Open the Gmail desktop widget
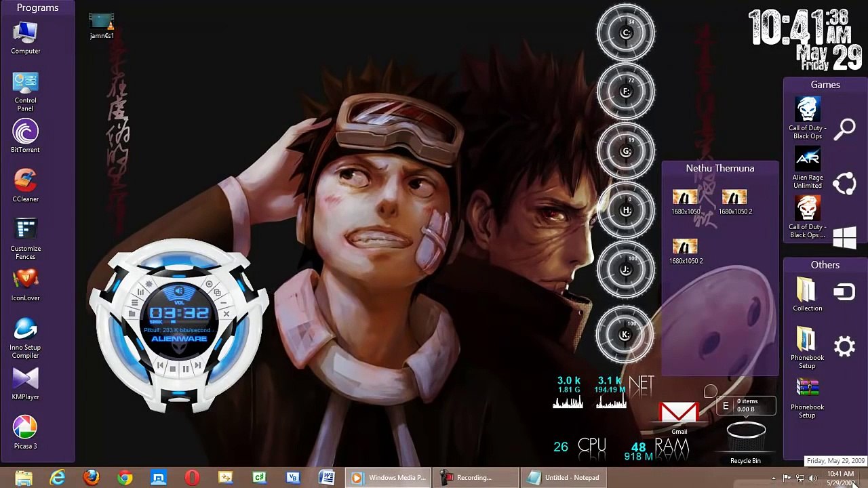The width and height of the screenshot is (868, 488). [679, 417]
